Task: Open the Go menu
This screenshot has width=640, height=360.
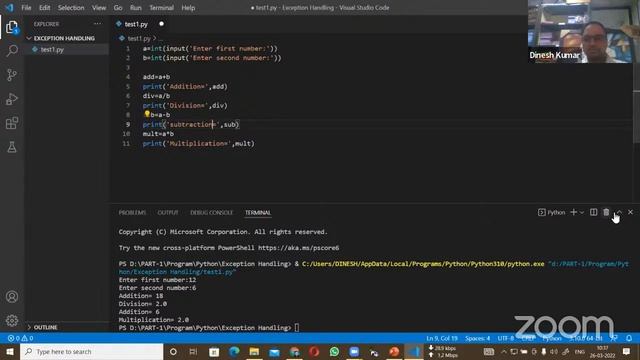Action: [118, 8]
